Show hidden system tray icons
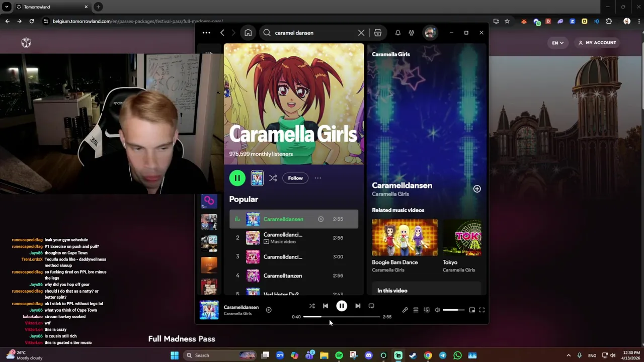This screenshot has height=362, width=644. point(569,355)
